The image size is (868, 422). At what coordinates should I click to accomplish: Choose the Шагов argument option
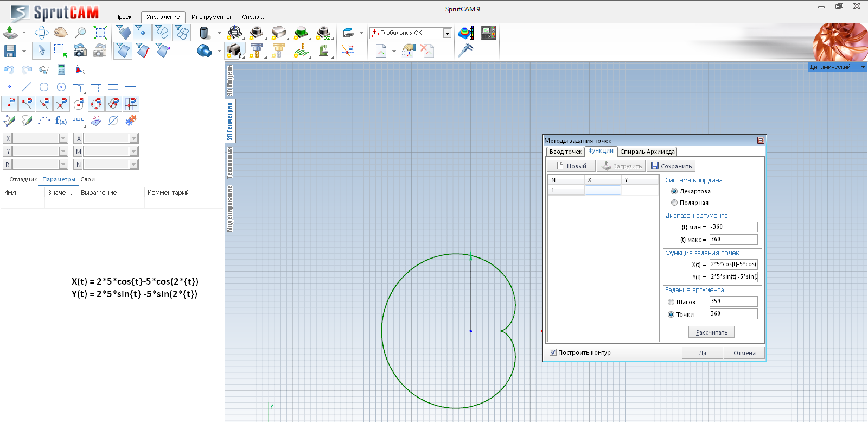[x=671, y=302]
